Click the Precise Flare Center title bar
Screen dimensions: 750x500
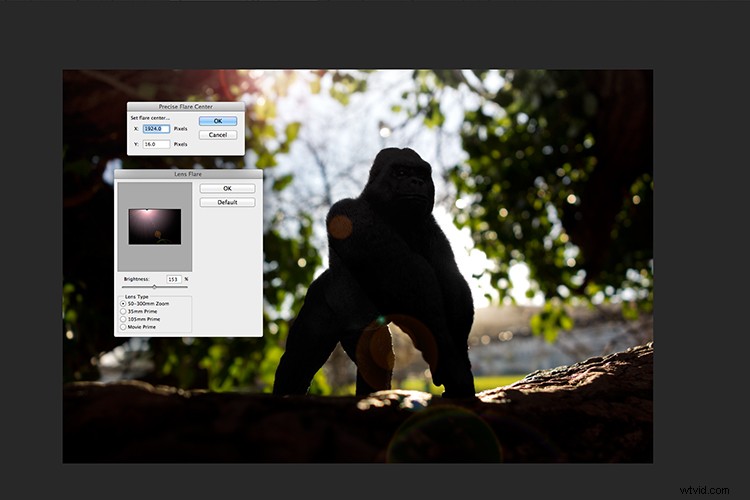pyautogui.click(x=186, y=106)
